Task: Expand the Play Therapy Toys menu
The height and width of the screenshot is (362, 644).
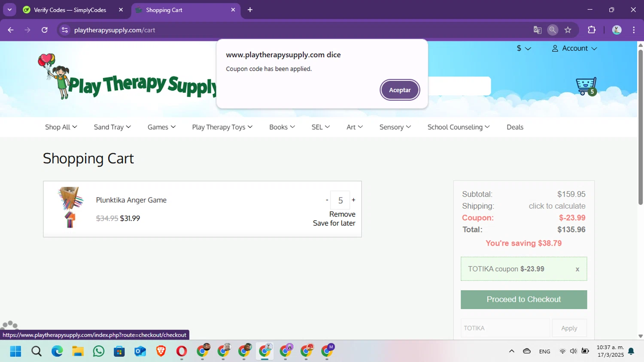Action: coord(222,127)
